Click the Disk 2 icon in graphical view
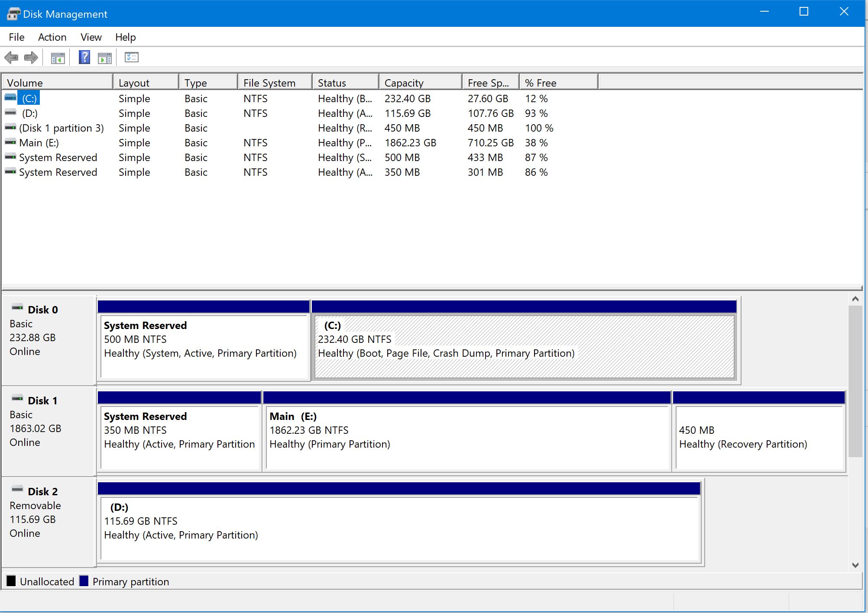868x613 pixels. 17,490
